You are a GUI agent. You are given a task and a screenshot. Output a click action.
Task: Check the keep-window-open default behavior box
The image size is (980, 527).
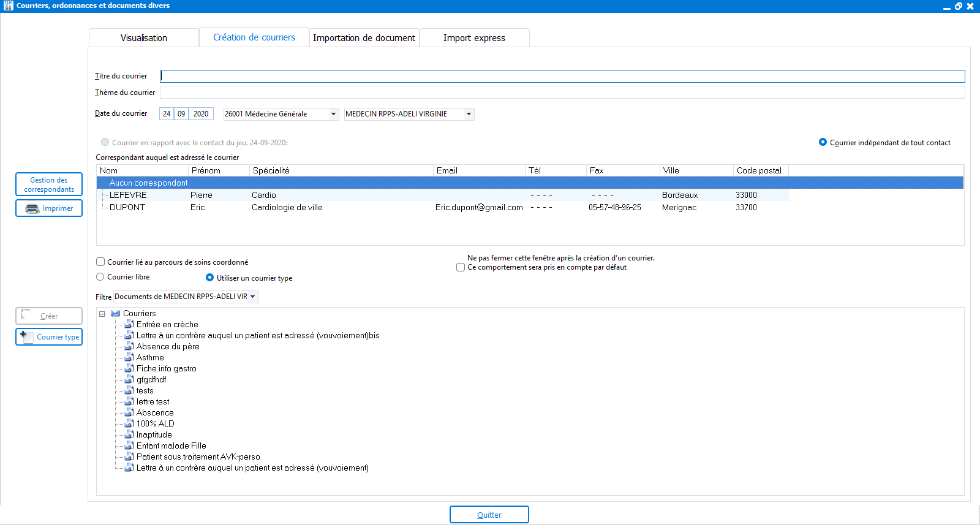(x=461, y=268)
